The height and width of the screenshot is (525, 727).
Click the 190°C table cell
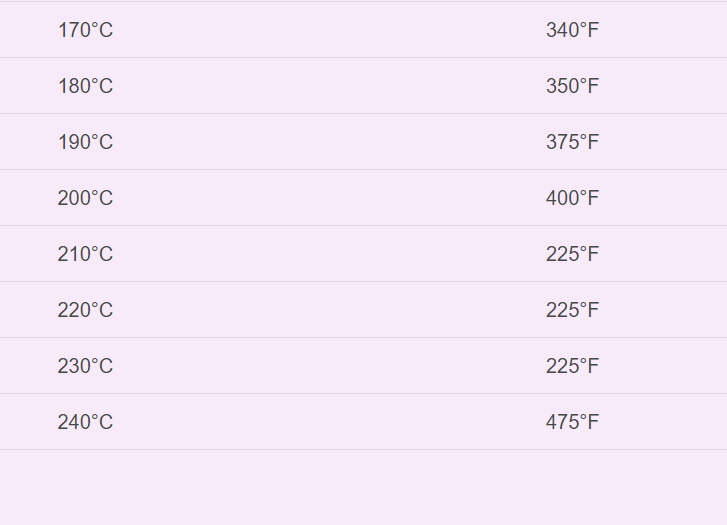tap(85, 142)
